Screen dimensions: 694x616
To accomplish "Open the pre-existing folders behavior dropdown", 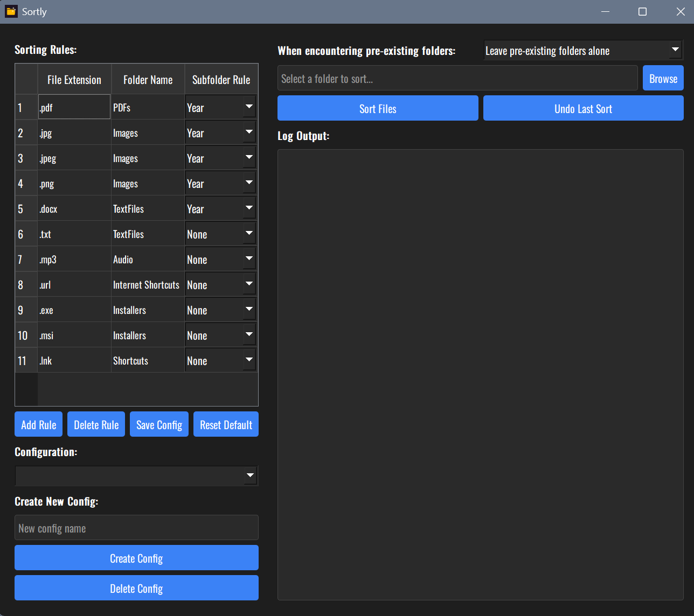I will tap(583, 51).
